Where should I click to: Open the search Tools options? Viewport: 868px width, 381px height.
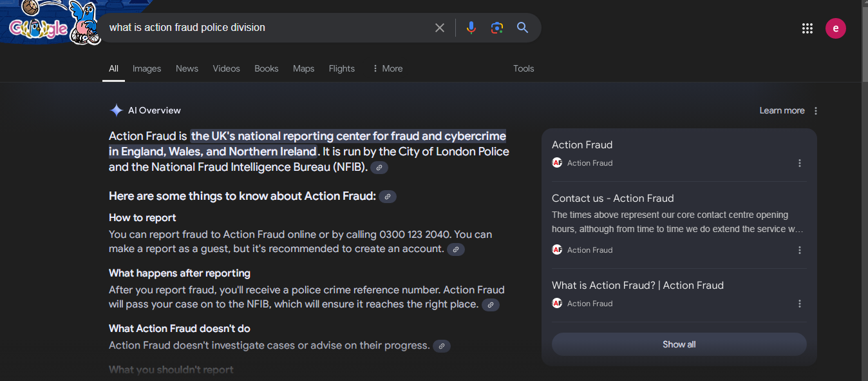(524, 68)
